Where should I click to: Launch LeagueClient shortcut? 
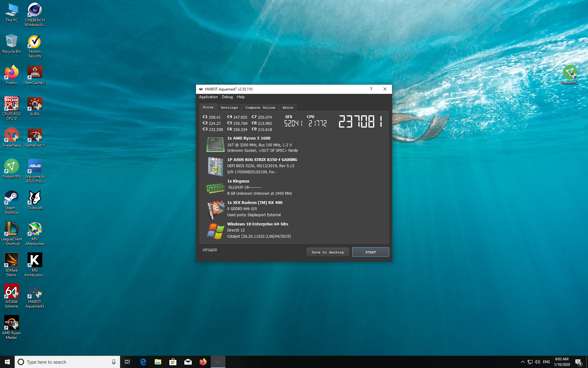(12, 234)
